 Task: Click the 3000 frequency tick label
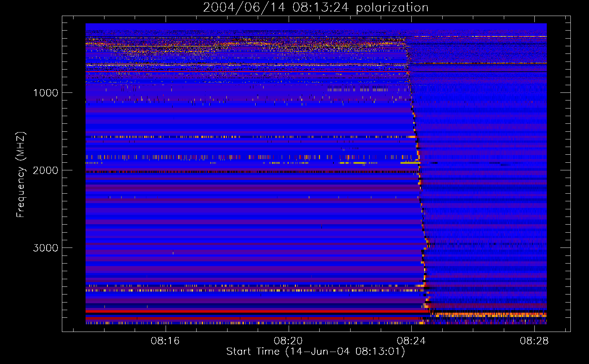tap(46, 248)
